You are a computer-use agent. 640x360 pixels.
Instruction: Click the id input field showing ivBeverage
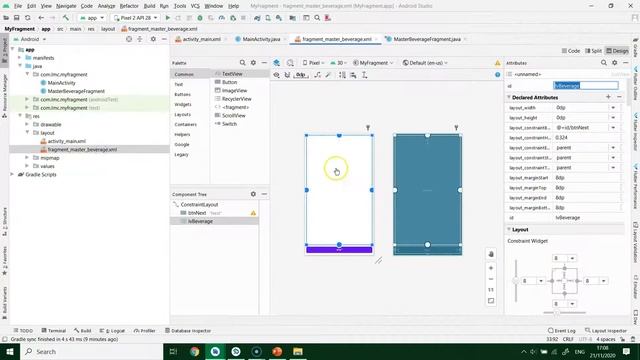point(586,85)
